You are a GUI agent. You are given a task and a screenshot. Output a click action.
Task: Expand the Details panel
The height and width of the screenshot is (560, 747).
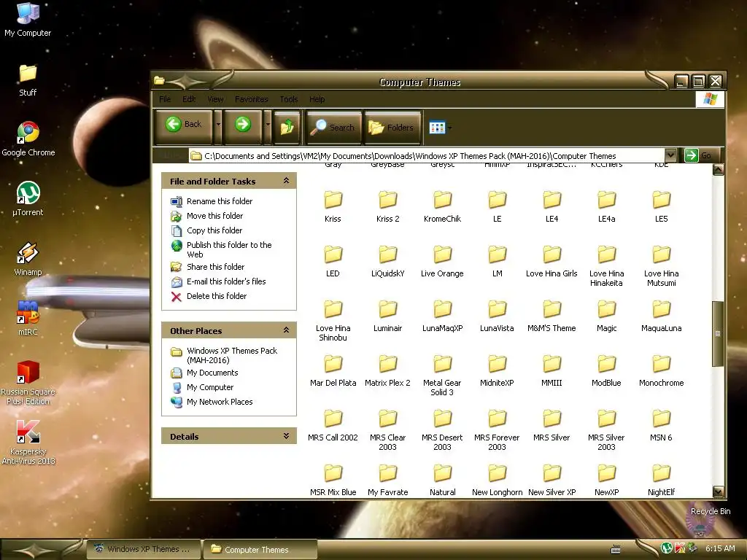point(286,436)
